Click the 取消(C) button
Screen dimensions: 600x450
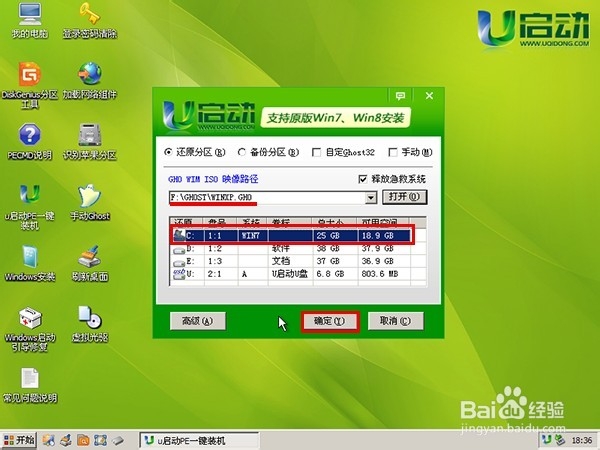tap(396, 321)
